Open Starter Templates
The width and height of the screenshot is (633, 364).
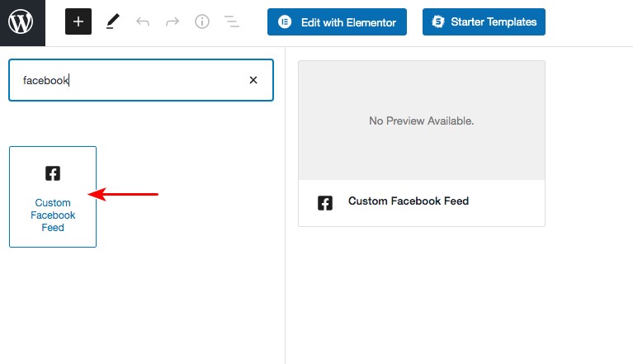point(484,21)
